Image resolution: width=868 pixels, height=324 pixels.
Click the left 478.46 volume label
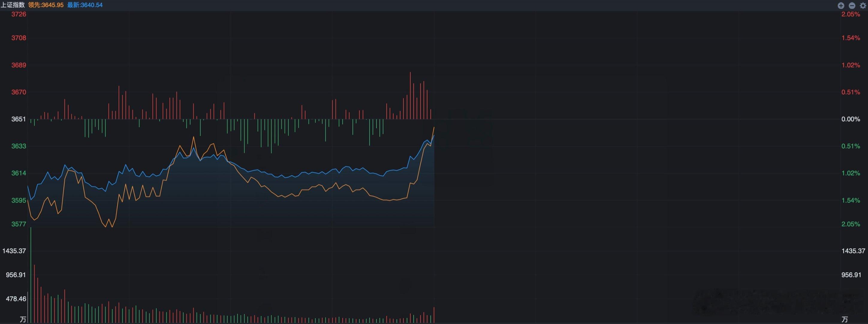[16, 299]
